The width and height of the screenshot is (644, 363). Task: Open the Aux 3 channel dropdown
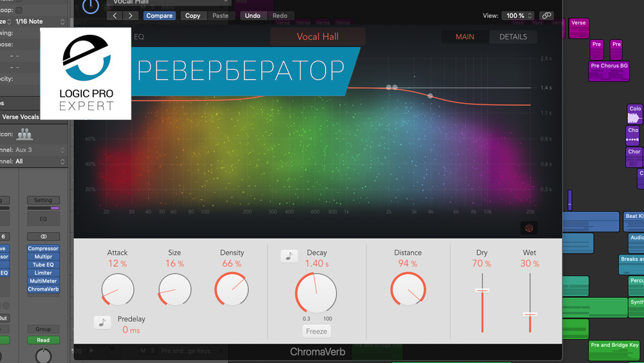(x=40, y=150)
